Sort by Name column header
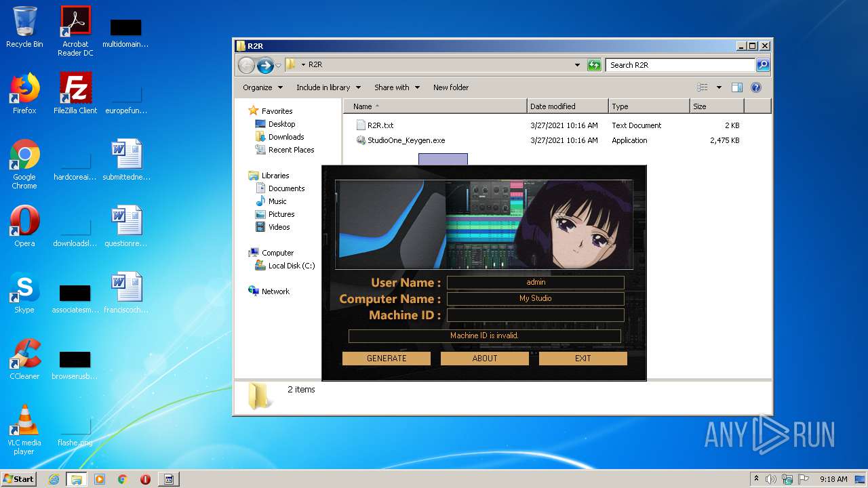868x488 pixels. (x=435, y=106)
